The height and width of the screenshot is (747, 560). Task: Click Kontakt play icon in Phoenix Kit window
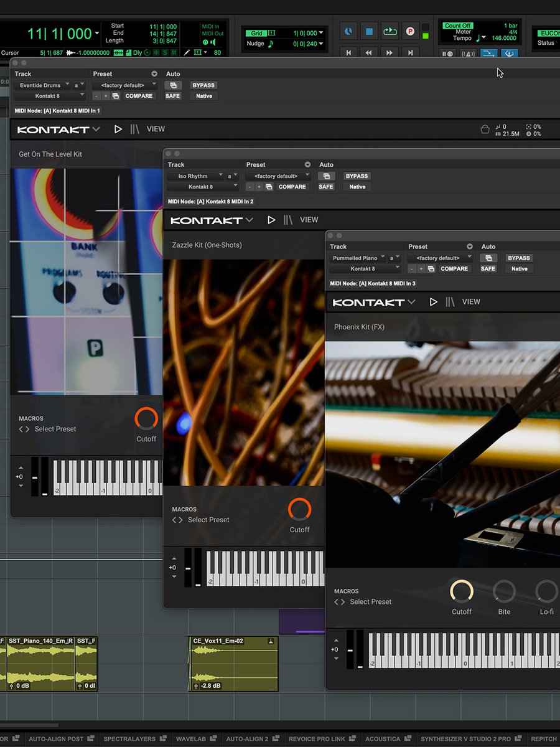[x=434, y=302]
